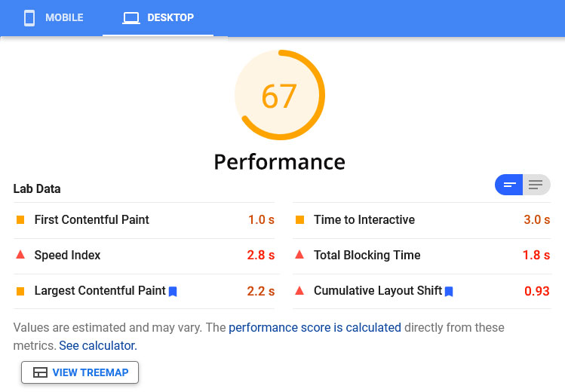
Task: Click the treemap grid icon
Action: pos(40,372)
